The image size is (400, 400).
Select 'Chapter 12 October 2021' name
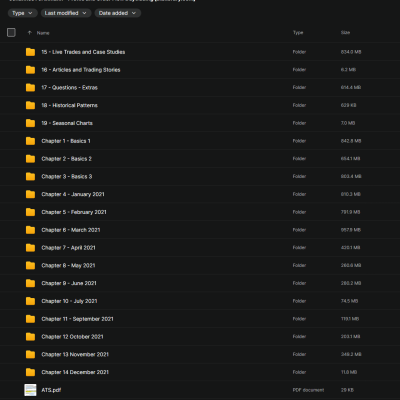(72, 337)
